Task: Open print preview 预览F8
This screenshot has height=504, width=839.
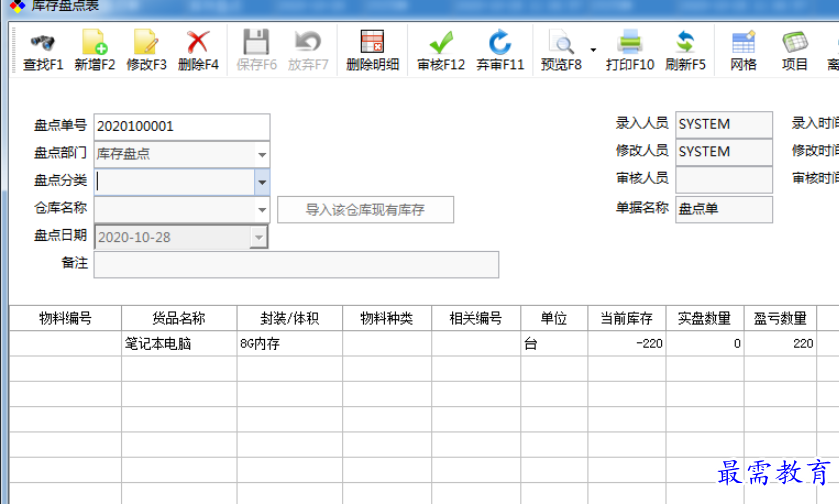Action: (561, 51)
